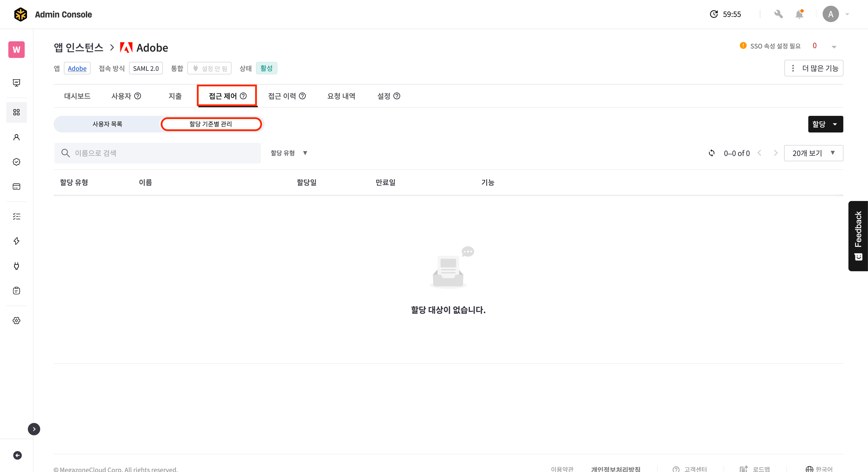
Task: Click the gear settings sidebar icon
Action: click(x=17, y=321)
